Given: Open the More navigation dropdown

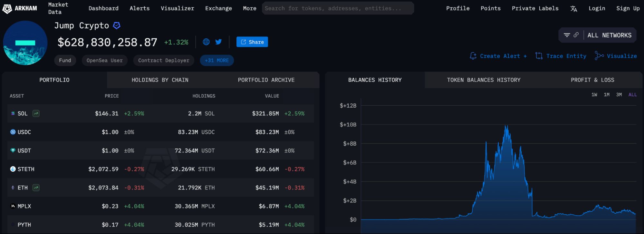Looking at the screenshot, I should [249, 8].
